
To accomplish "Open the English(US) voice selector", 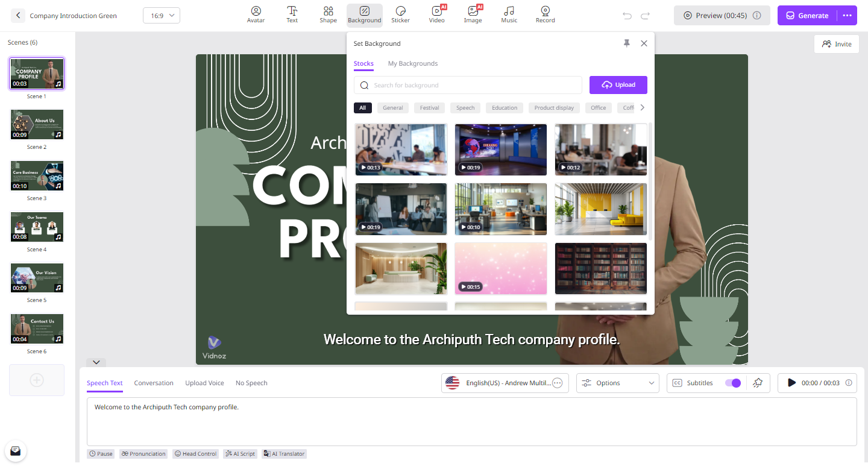I will [x=505, y=383].
